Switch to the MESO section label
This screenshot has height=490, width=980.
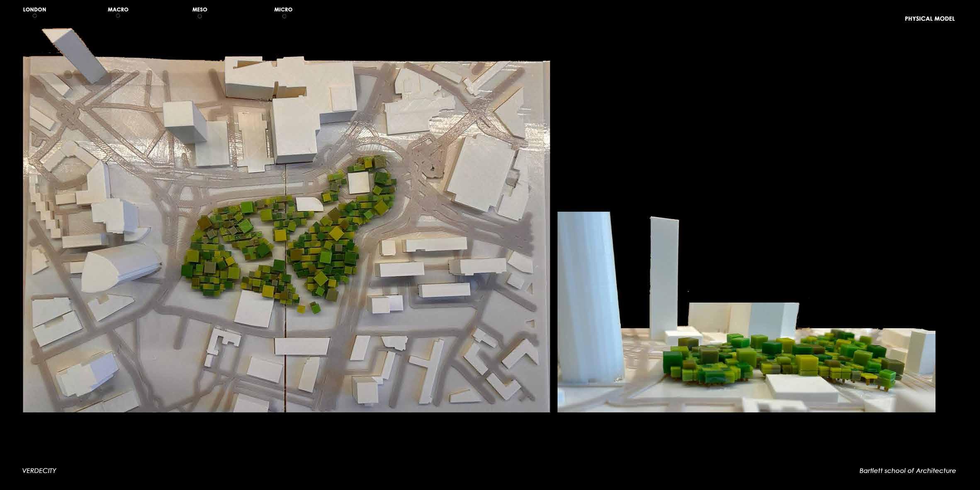coord(199,9)
